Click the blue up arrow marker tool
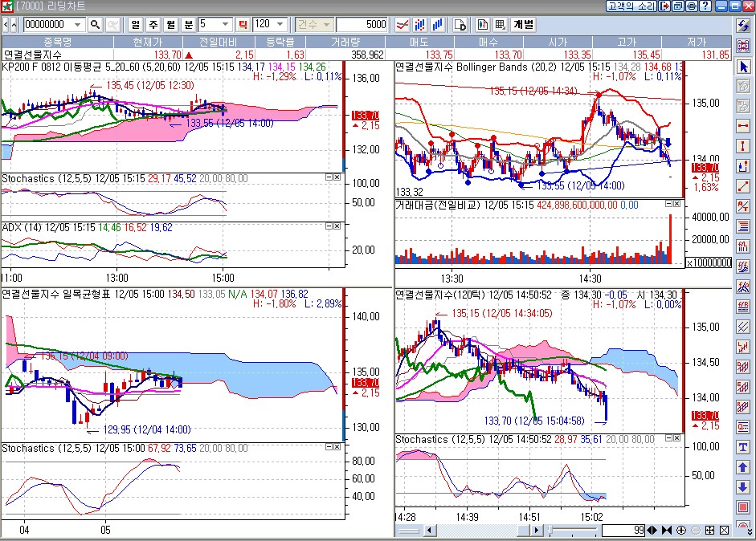 click(x=743, y=467)
